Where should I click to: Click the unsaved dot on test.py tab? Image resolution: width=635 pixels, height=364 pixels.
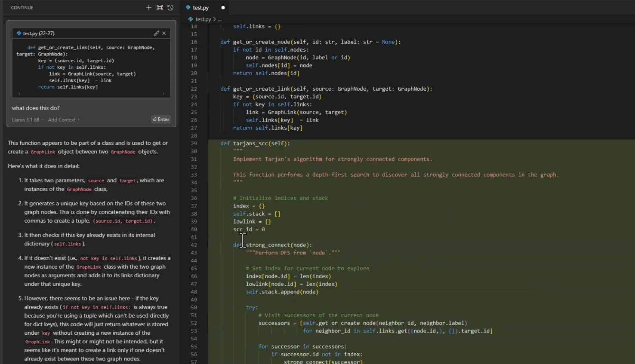pos(223,8)
